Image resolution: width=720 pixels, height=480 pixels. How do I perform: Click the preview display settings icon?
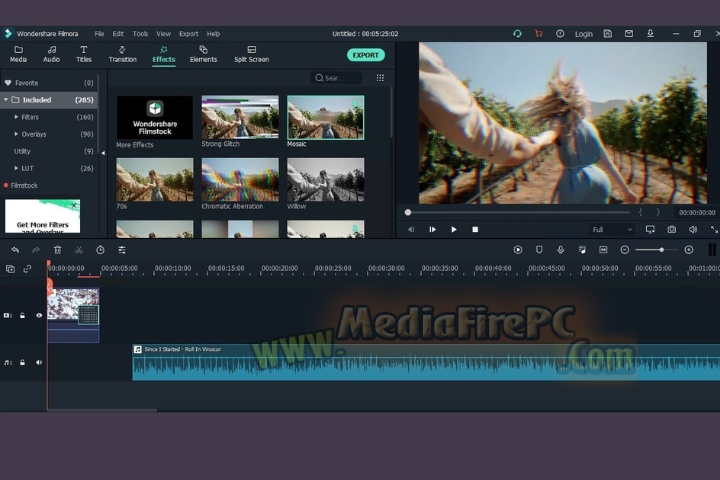(650, 229)
